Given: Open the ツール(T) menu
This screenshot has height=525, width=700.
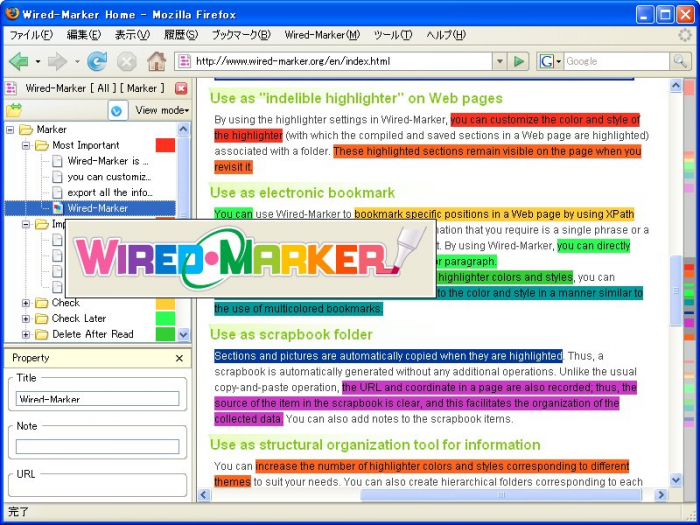Looking at the screenshot, I should pos(393,35).
